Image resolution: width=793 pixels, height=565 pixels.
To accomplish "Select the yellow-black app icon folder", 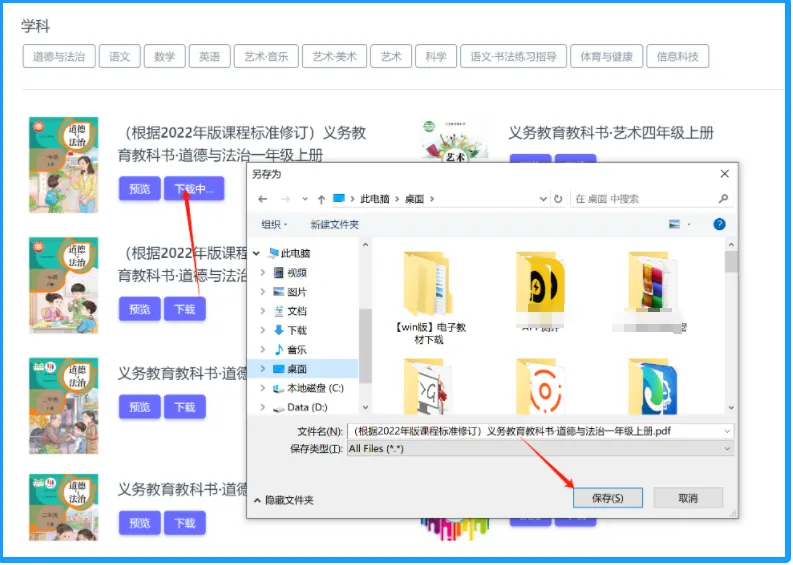I will pos(540,292).
